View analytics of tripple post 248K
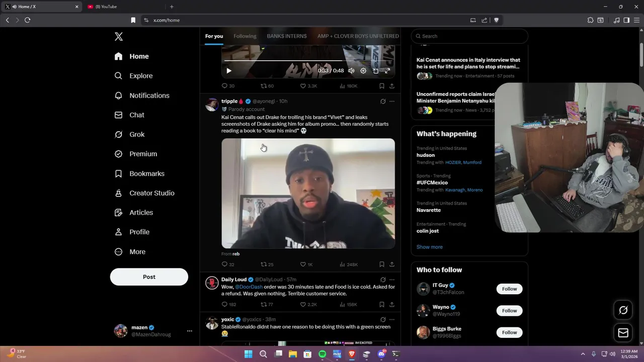The height and width of the screenshot is (362, 644). [349, 264]
